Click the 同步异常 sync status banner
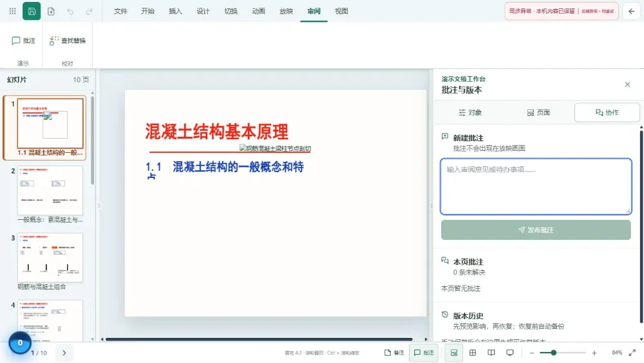 (x=562, y=11)
